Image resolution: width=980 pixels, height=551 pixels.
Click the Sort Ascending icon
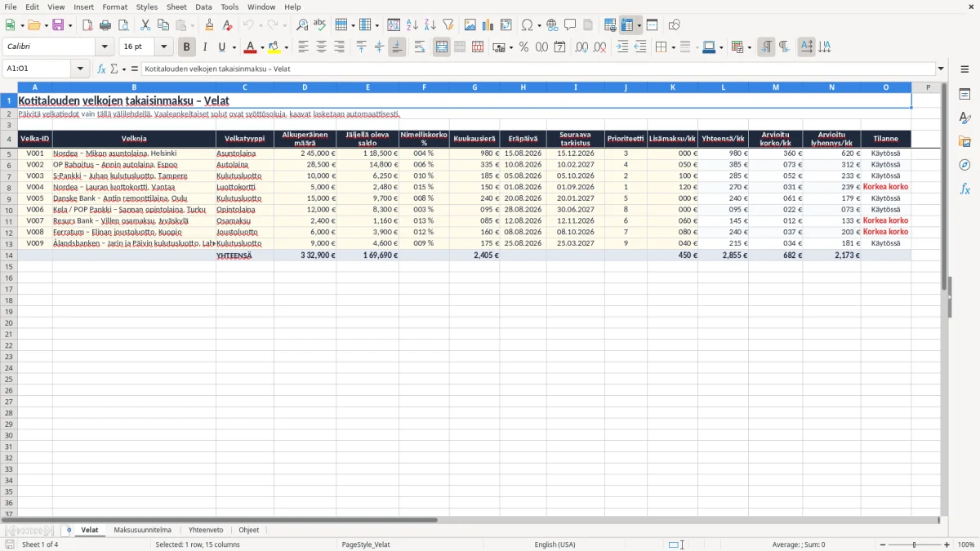point(412,25)
